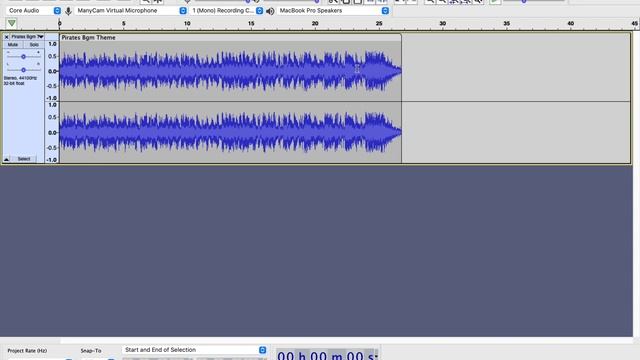The width and height of the screenshot is (640, 360).
Task: Click inside the upper channel waveform
Action: [231, 71]
